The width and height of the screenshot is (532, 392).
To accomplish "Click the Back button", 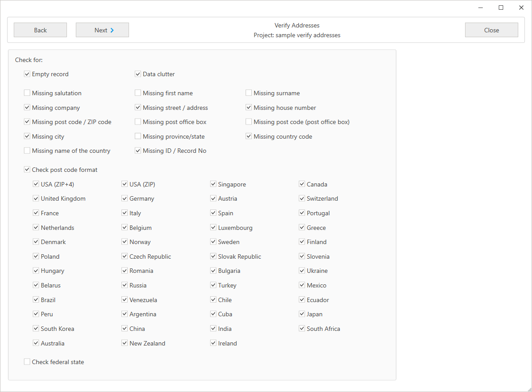I will [40, 30].
